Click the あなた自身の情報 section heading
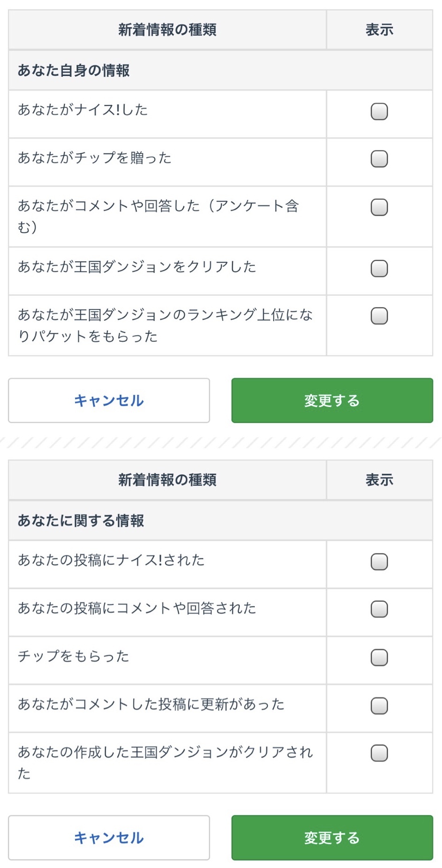The height and width of the screenshot is (868, 442). click(x=74, y=70)
